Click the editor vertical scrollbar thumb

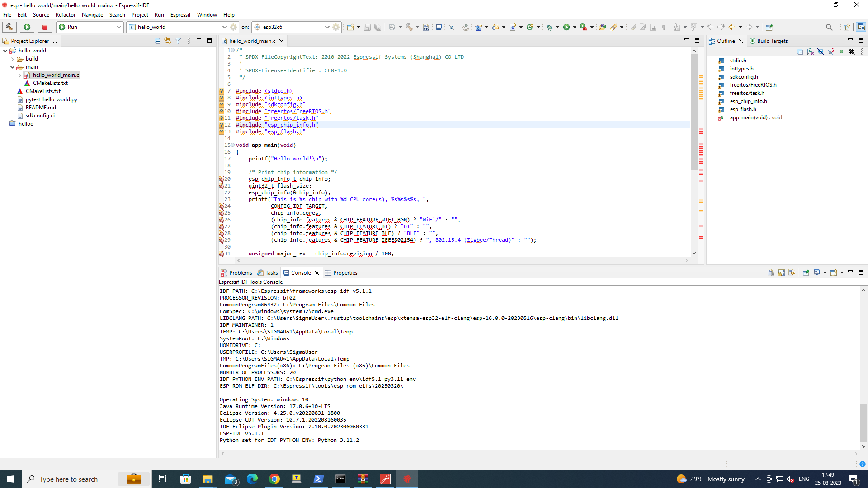point(694,113)
